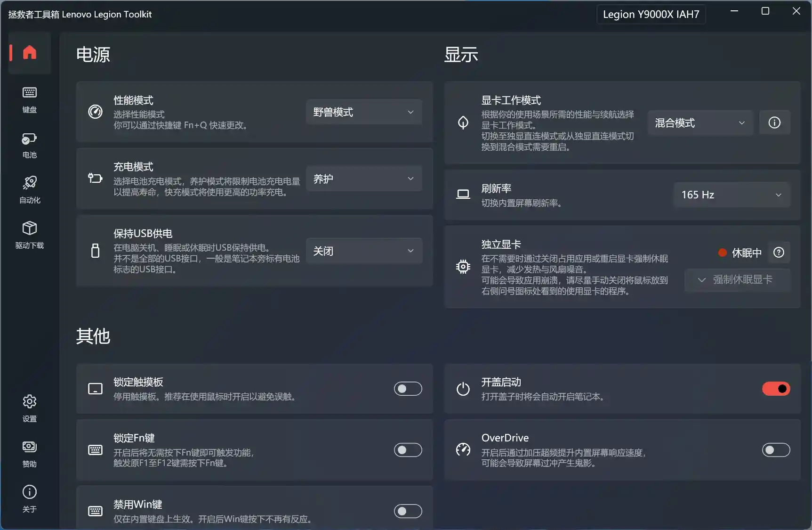This screenshot has height=530, width=812.
Task: Open the 电池 battery page
Action: point(30,145)
